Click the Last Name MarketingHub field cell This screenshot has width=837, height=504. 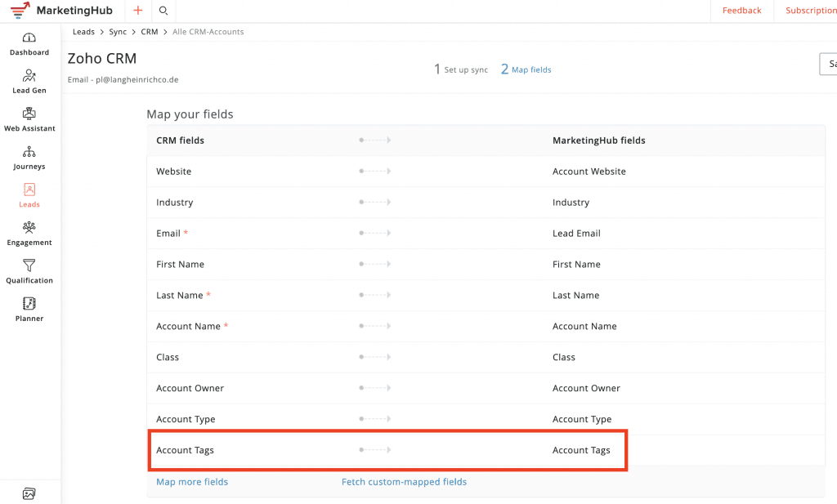pyautogui.click(x=576, y=295)
